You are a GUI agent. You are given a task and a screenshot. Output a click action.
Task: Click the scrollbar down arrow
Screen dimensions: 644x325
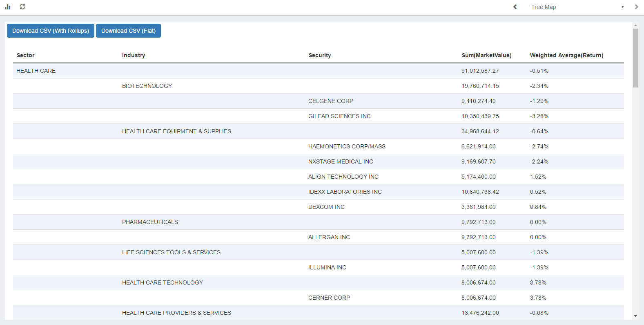pyautogui.click(x=635, y=316)
